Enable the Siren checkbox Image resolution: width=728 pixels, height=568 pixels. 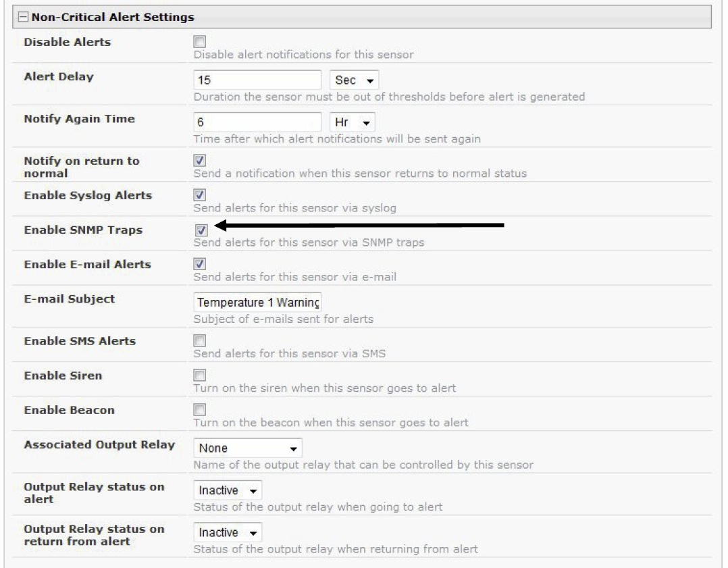tap(200, 375)
